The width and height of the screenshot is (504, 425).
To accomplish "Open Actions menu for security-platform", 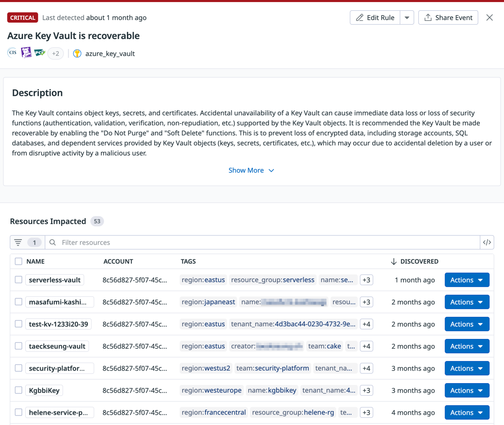I will click(467, 368).
